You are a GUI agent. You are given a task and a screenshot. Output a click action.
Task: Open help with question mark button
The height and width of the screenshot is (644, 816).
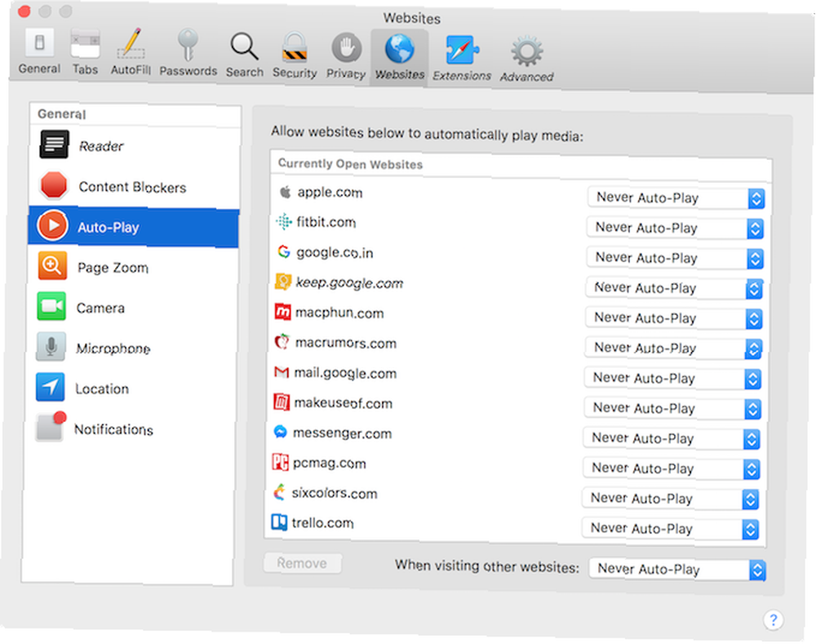(773, 620)
